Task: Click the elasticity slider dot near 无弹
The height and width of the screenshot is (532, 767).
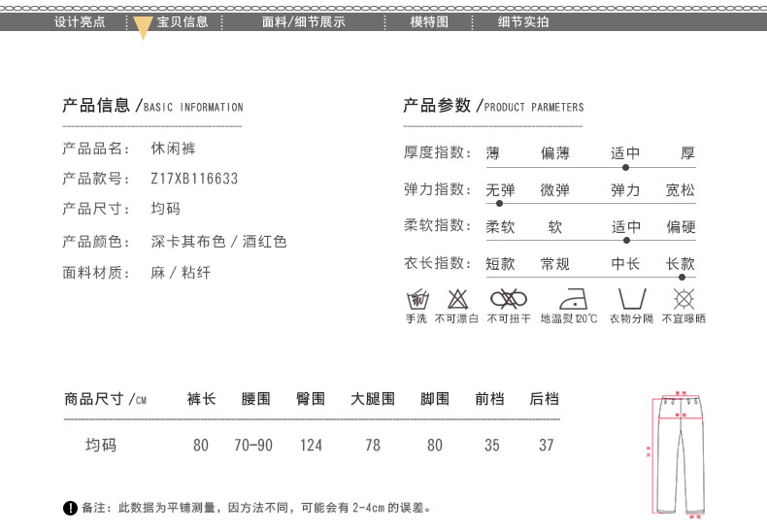Action: coord(500,204)
